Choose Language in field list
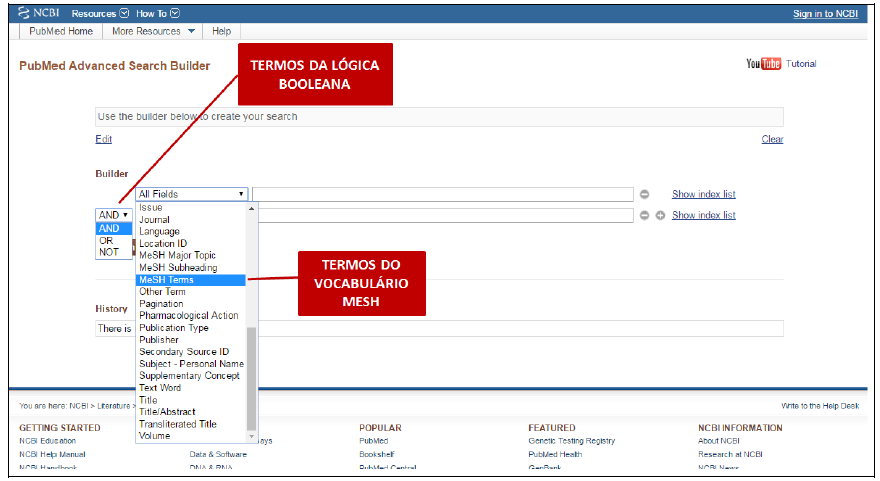 click(x=190, y=232)
